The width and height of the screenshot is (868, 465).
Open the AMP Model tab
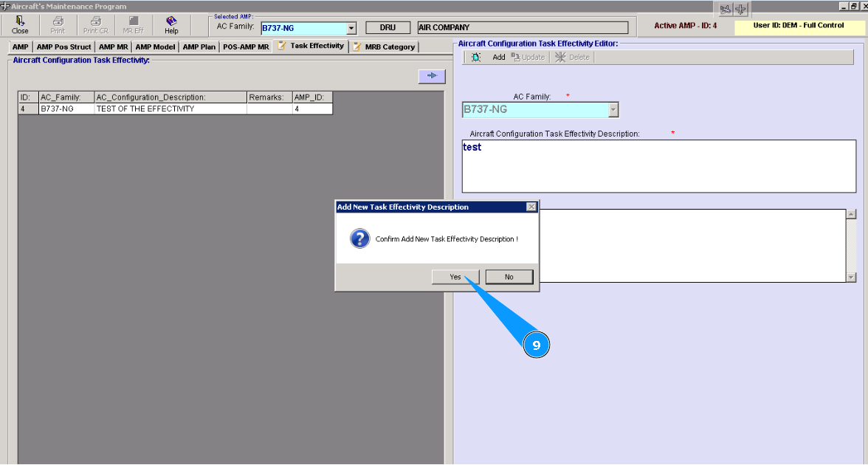coord(155,47)
